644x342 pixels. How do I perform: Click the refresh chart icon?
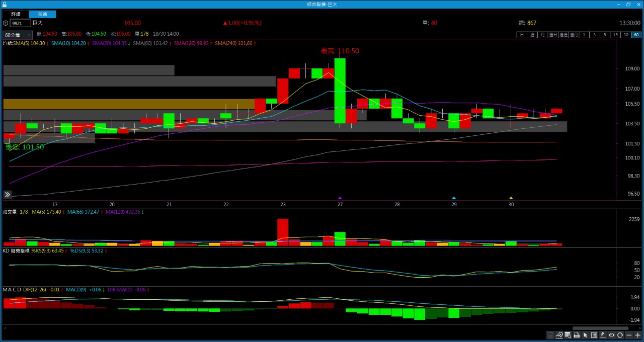(x=620, y=335)
